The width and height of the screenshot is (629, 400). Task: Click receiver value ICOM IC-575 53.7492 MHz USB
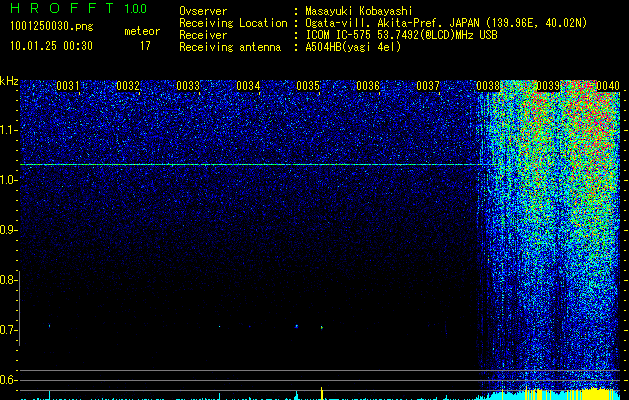401,35
